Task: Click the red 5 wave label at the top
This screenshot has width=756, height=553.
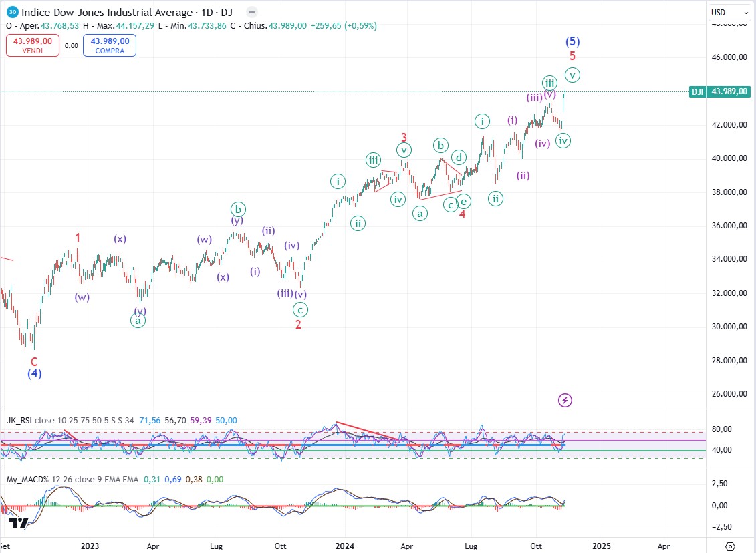Action: tap(572, 56)
